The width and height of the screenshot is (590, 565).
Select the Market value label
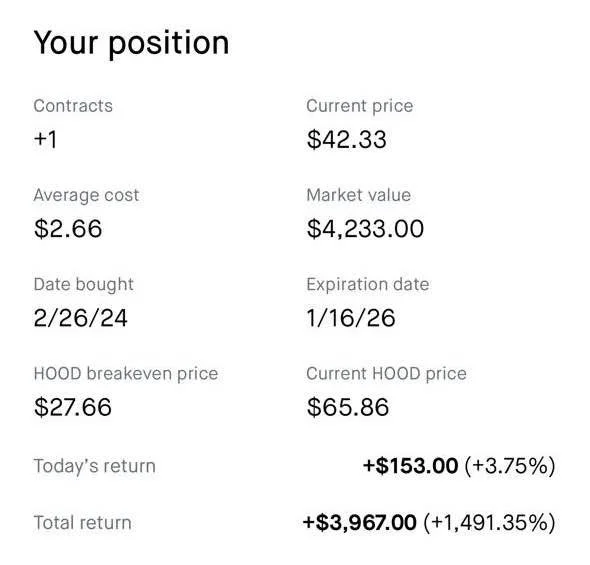tap(359, 195)
